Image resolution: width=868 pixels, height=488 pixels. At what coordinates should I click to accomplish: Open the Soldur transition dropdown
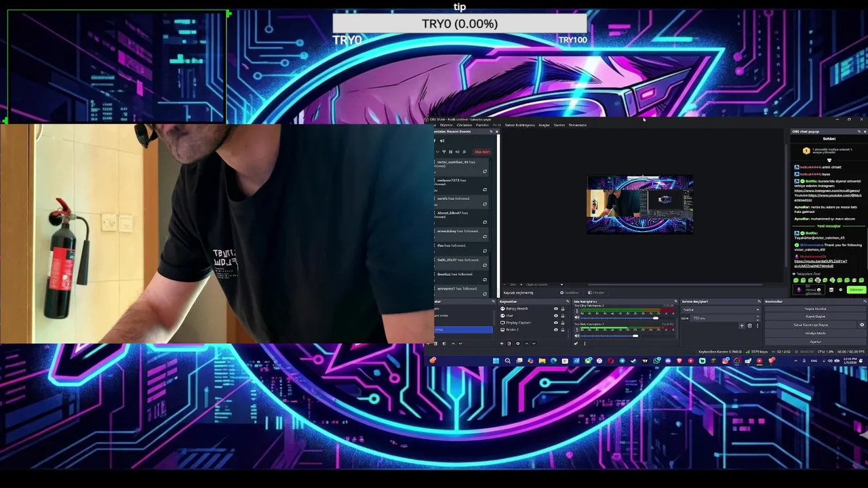[722, 310]
